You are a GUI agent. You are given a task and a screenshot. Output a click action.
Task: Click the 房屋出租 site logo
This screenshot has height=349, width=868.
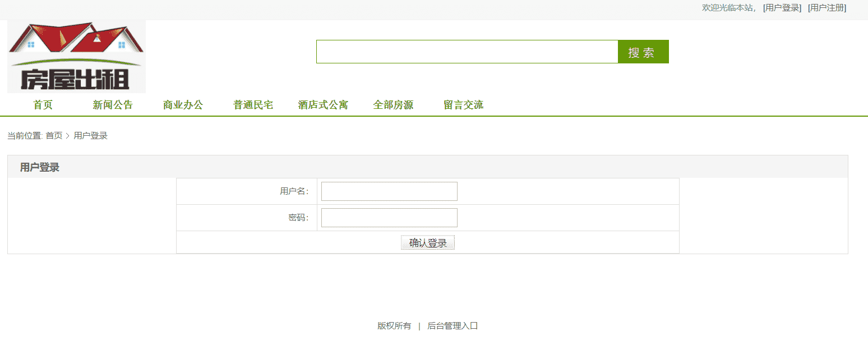click(76, 57)
